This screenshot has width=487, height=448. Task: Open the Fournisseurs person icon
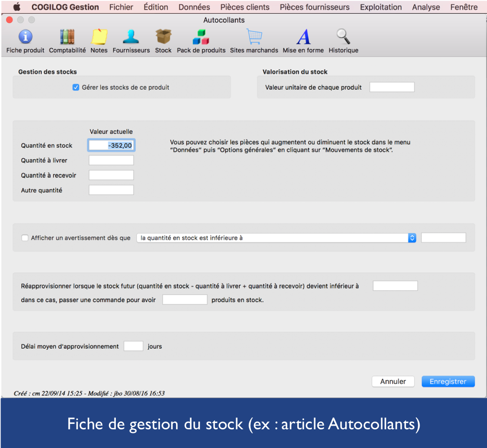click(x=131, y=37)
